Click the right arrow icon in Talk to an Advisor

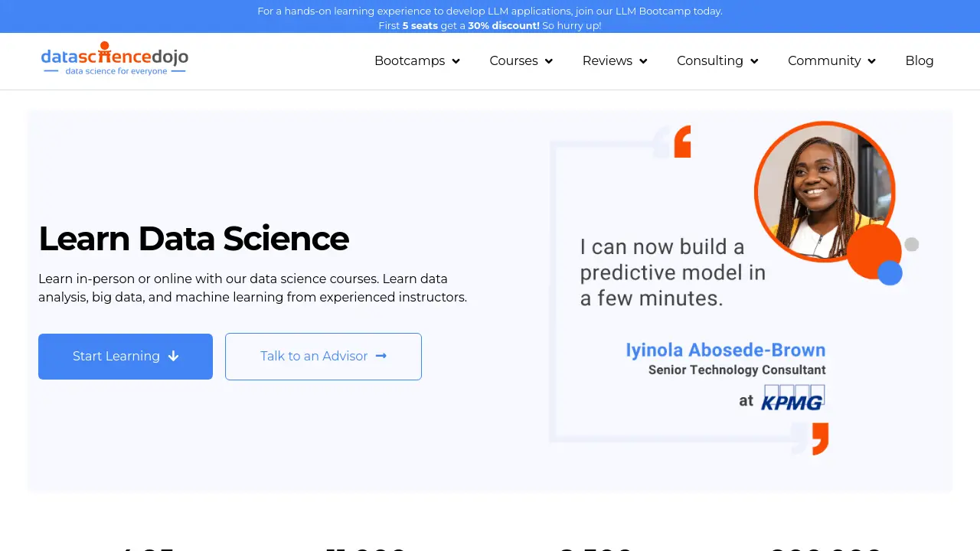[x=381, y=356]
